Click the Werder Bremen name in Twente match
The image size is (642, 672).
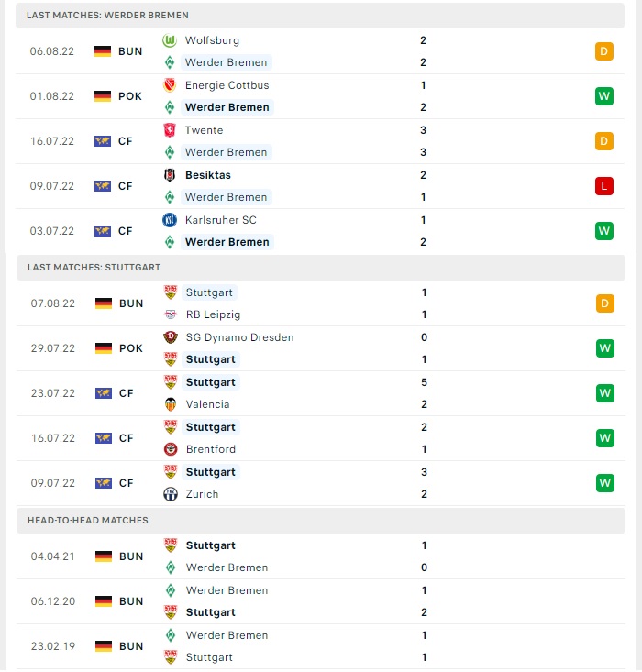[226, 152]
